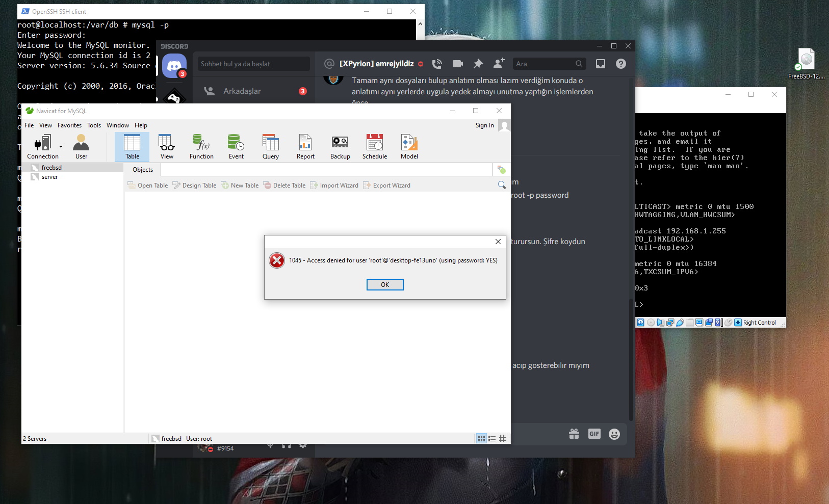Screen dimensions: 829x504
Task: Open the Tools menu
Action: point(94,125)
